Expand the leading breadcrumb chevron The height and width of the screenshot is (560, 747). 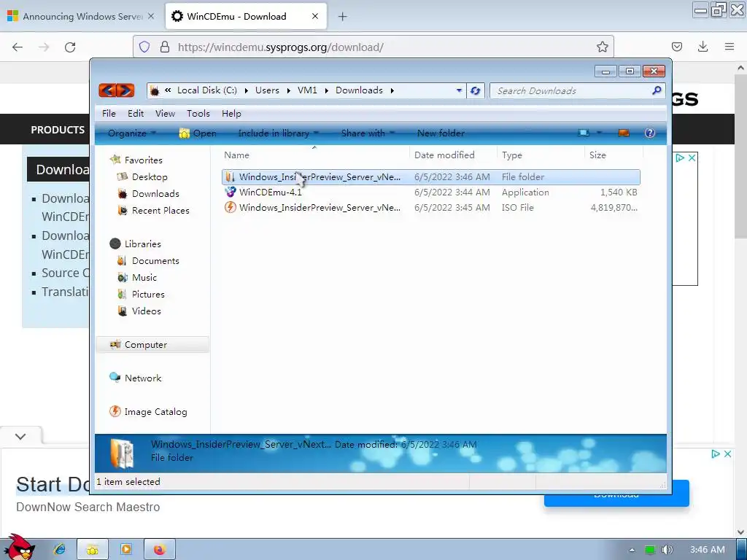click(x=168, y=90)
